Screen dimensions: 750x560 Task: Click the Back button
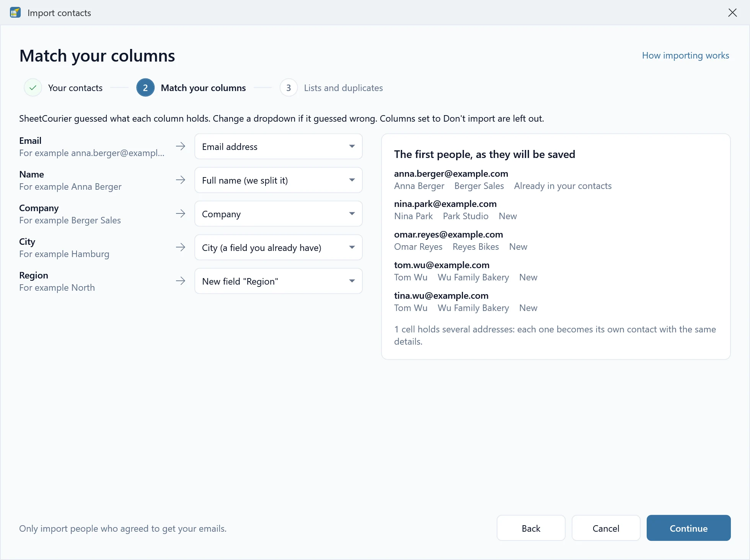531,528
